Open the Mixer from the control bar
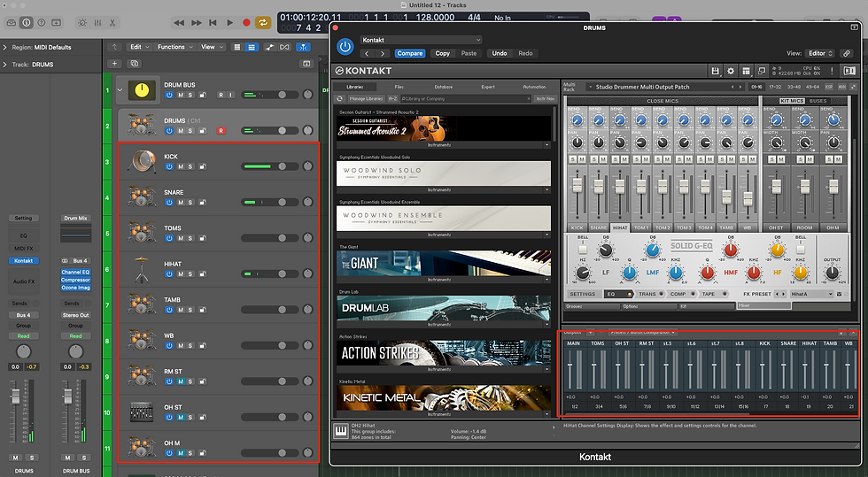This screenshot has width=868, height=477. coord(97,23)
